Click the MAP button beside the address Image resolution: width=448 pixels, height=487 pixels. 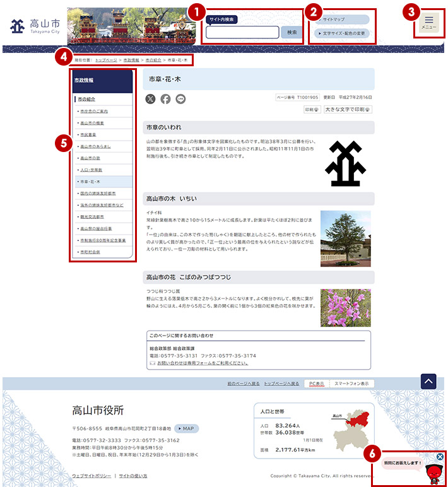click(x=186, y=428)
